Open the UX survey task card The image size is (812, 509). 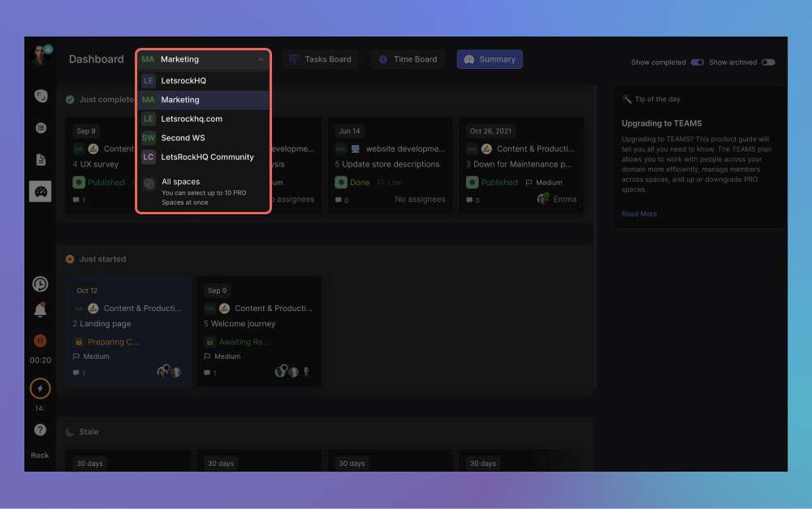point(101,165)
